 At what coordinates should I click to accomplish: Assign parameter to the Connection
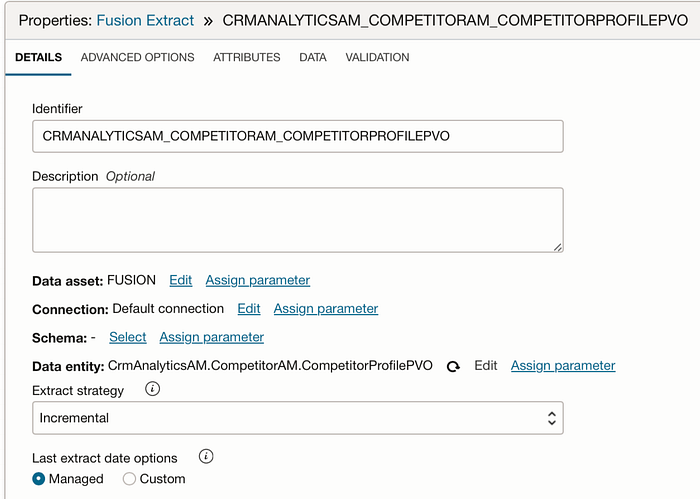326,309
